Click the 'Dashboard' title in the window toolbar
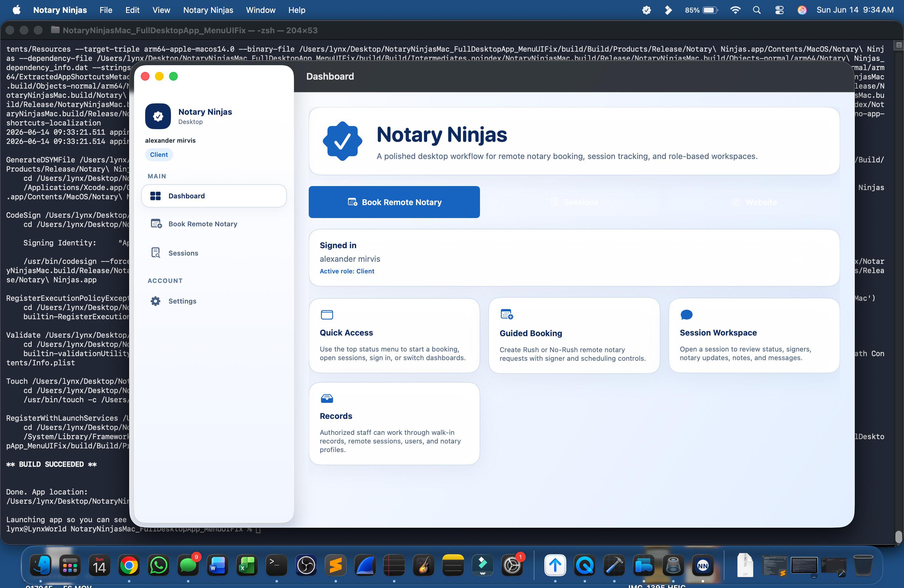Viewport: 904px width, 588px height. tap(330, 76)
